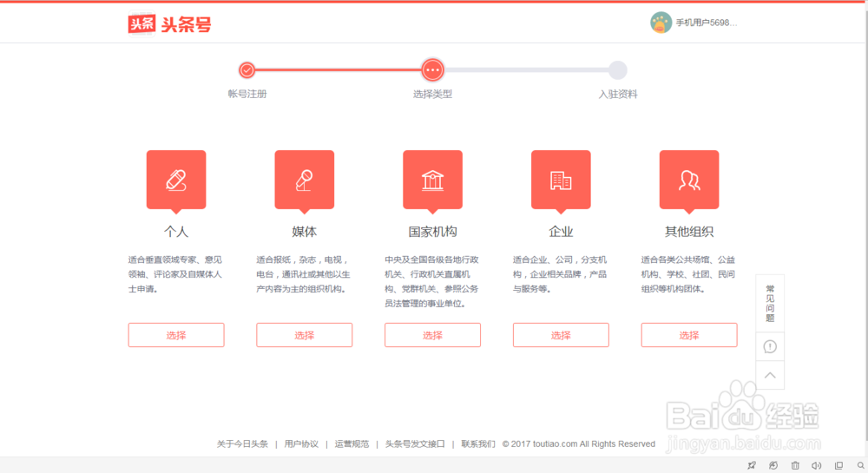Viewport: 868px width, 473px height.
Task: Click the 企业 office building icon
Action: click(561, 181)
